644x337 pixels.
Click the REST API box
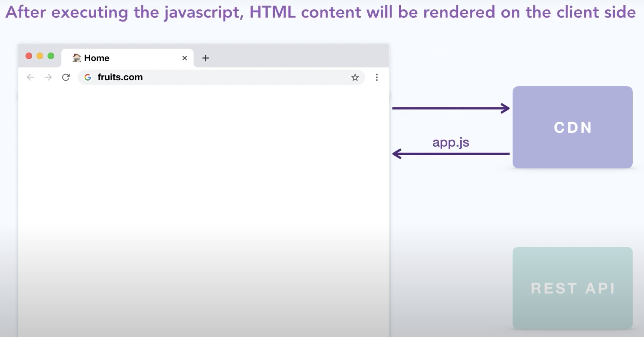pos(572,288)
